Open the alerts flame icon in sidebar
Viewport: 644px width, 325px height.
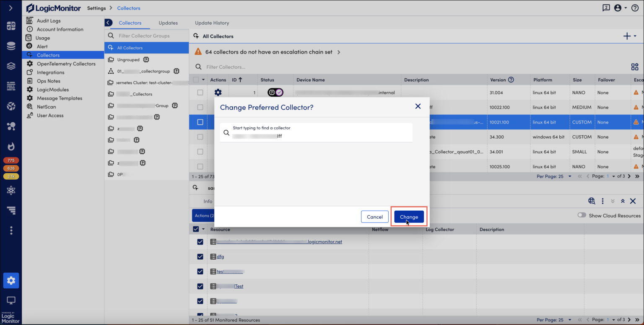pyautogui.click(x=11, y=146)
